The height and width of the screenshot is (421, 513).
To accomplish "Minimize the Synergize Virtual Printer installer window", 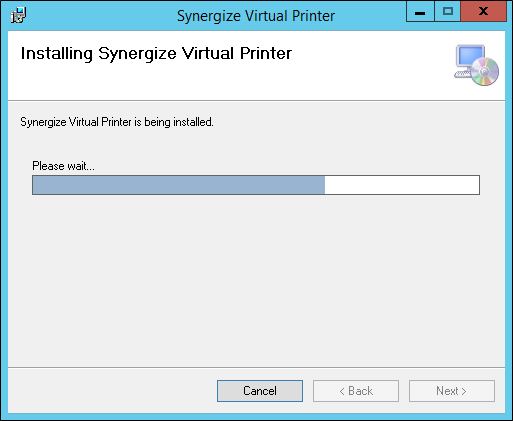I will [420, 12].
